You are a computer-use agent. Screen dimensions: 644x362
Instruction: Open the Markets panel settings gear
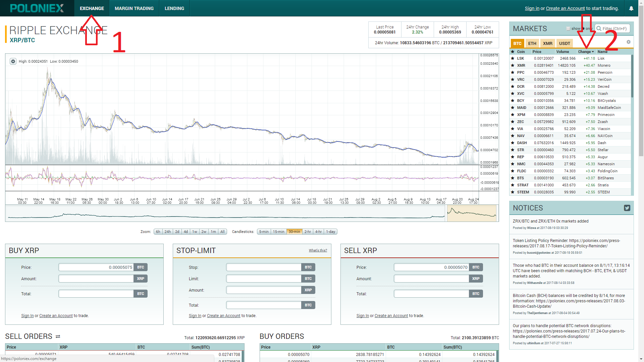pos(629,42)
